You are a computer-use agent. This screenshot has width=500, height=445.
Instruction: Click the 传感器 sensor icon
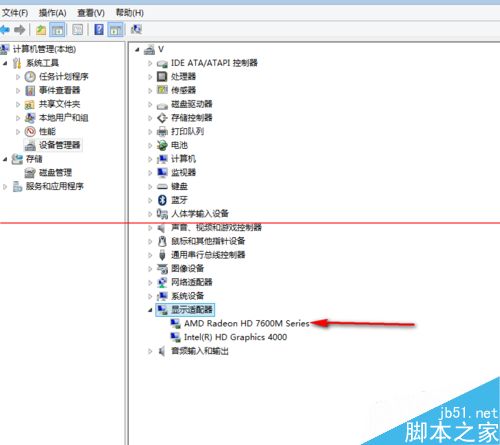162,90
